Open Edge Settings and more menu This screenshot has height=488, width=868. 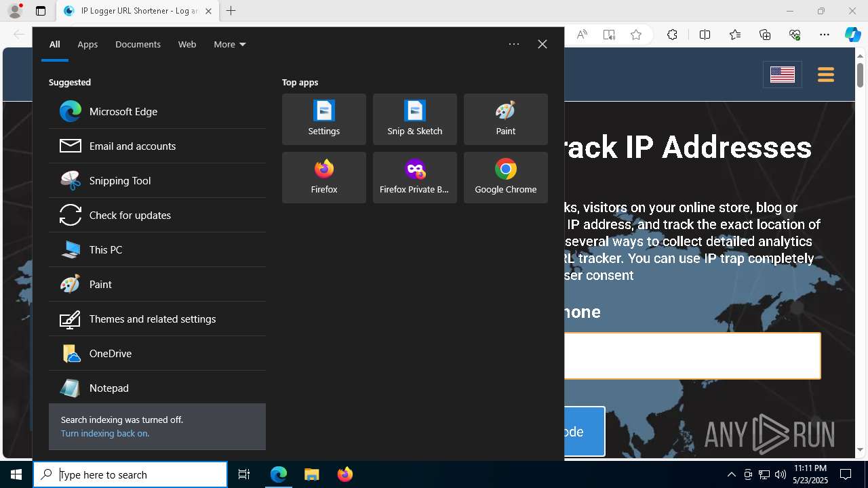[825, 35]
